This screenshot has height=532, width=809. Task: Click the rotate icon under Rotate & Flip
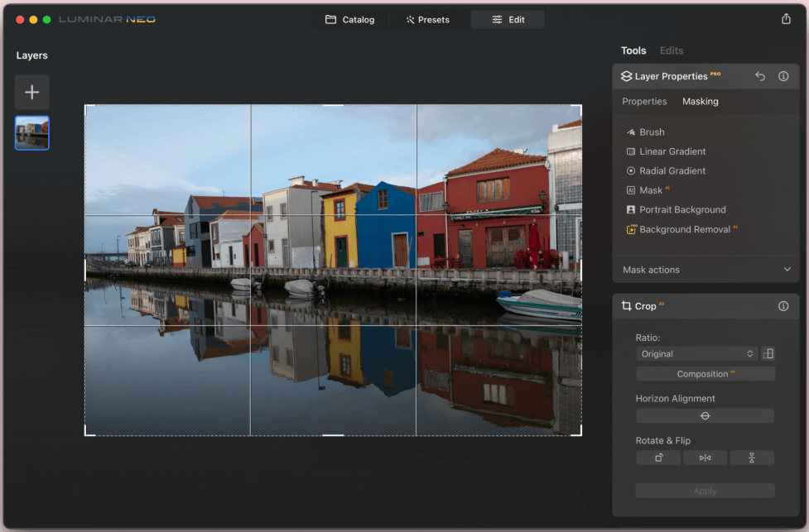click(x=658, y=458)
